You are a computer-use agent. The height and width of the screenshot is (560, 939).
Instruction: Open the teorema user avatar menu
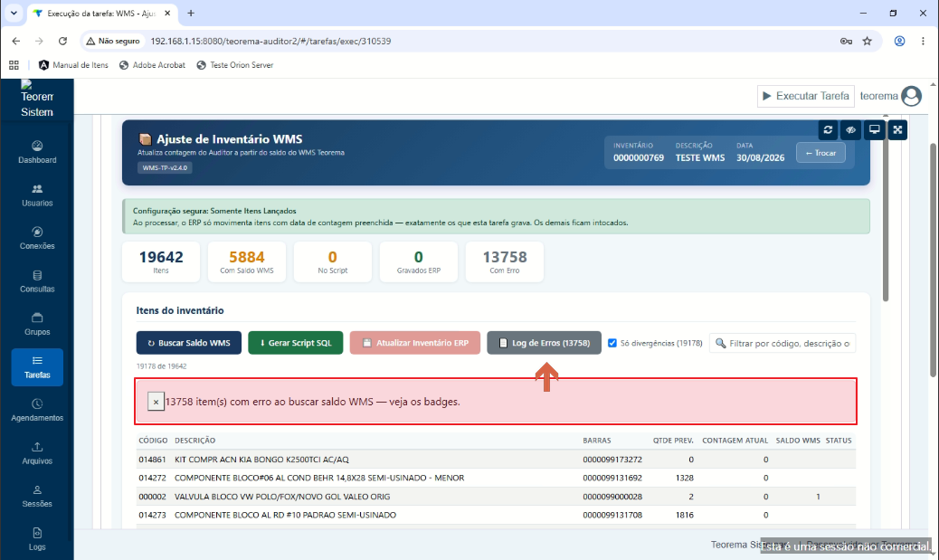(912, 96)
